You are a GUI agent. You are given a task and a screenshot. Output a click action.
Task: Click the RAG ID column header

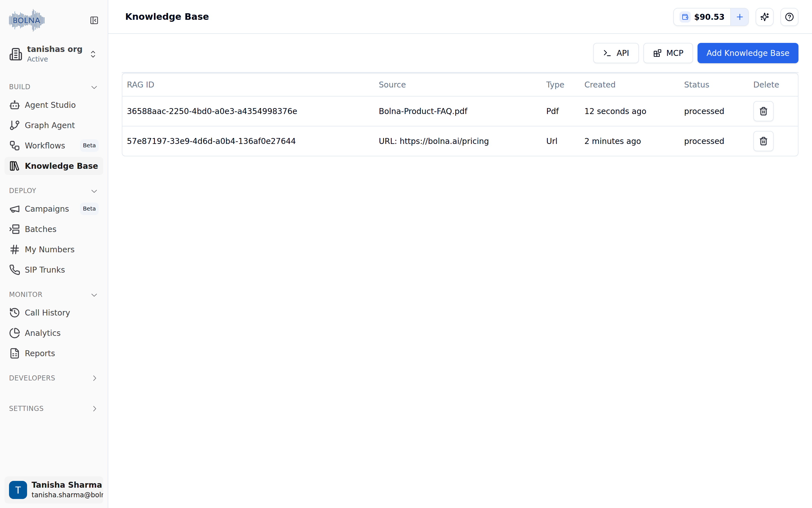pos(141,85)
